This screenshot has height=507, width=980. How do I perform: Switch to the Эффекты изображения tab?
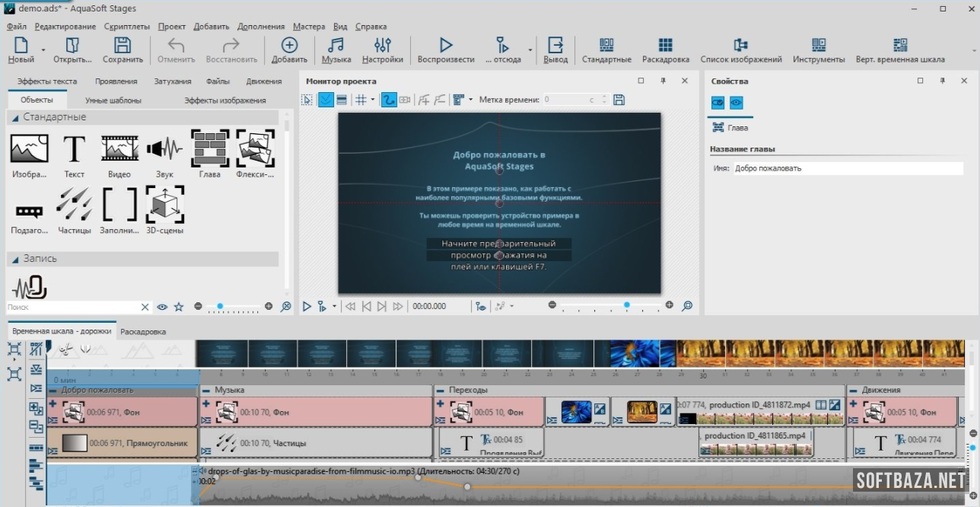(224, 100)
